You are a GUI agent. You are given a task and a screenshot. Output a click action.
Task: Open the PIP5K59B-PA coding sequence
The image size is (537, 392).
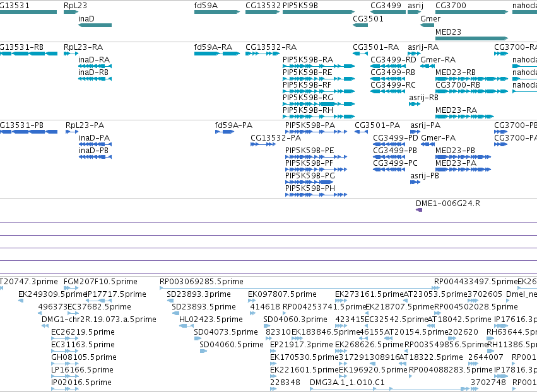point(316,132)
